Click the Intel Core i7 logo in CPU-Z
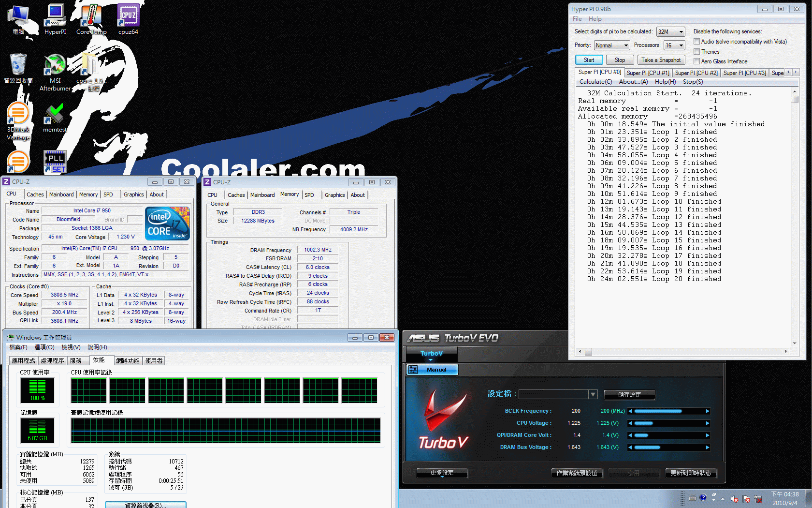This screenshot has width=812, height=508. tap(168, 224)
